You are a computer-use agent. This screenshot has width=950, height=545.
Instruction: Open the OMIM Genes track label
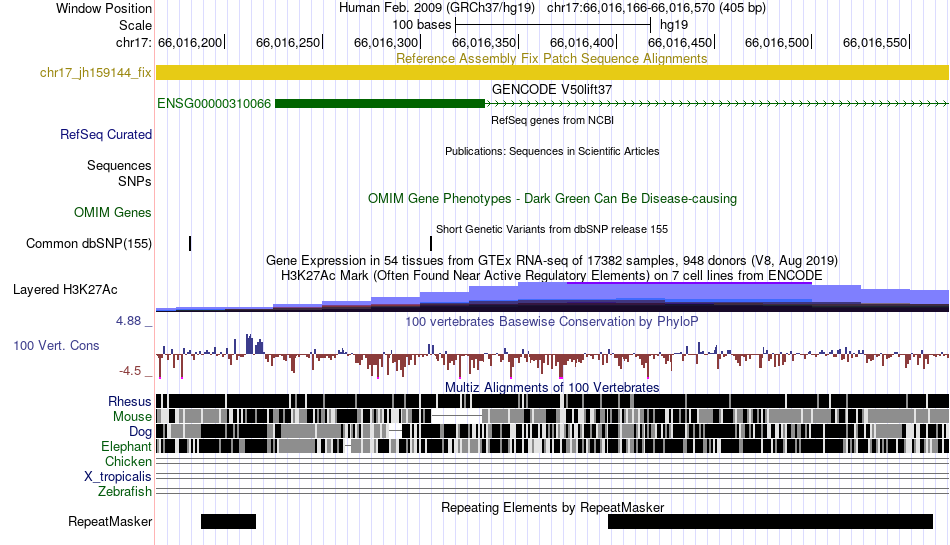[x=113, y=213]
